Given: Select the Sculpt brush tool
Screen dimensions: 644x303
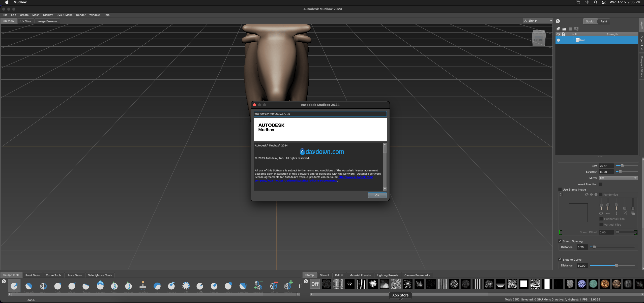Looking at the screenshot, I should 14,286.
